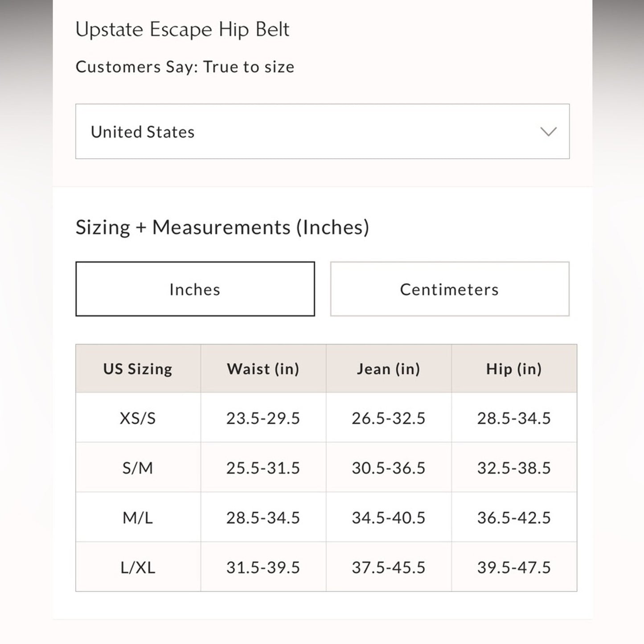Click the M/L hip value 36.5-42.5
This screenshot has width=644, height=644.
coord(514,517)
